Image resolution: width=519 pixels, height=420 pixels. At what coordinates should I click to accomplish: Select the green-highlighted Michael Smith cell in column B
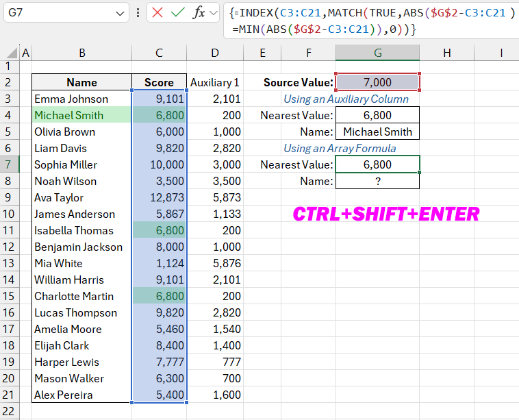point(81,115)
